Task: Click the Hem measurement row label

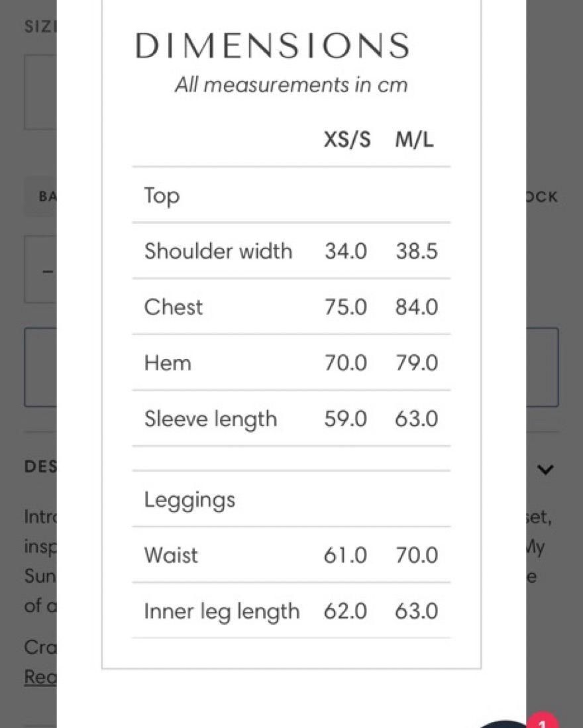Action: (168, 363)
